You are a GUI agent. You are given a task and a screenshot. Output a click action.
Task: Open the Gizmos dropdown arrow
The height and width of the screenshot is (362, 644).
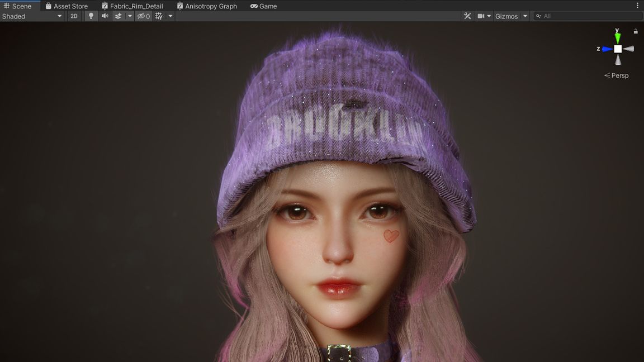coord(524,16)
